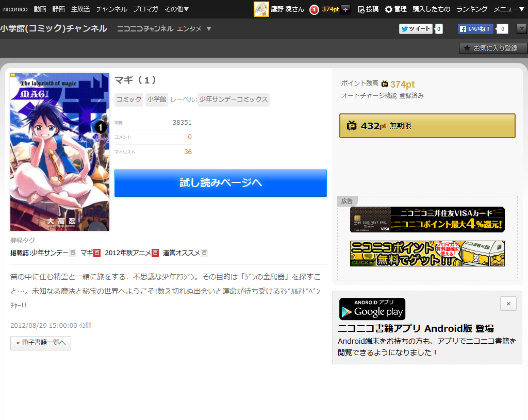
Task: Purchase with the 432pt 無期限 button
Action: point(427,126)
